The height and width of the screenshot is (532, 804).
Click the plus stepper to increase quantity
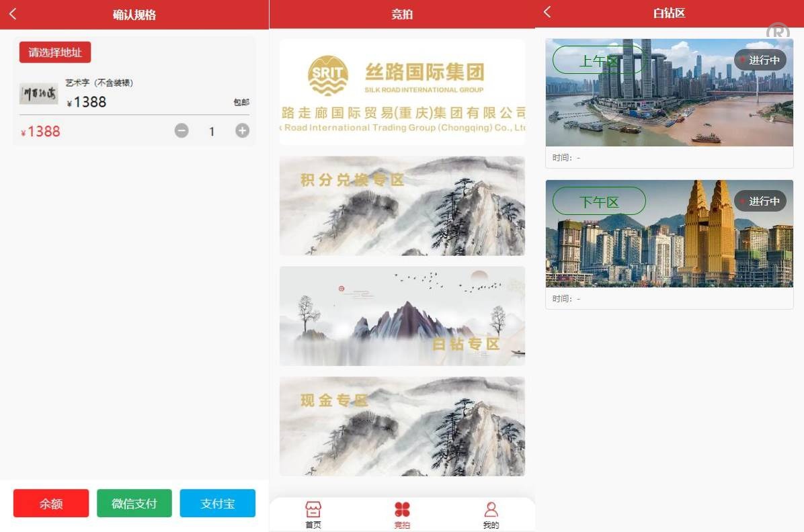coord(241,131)
